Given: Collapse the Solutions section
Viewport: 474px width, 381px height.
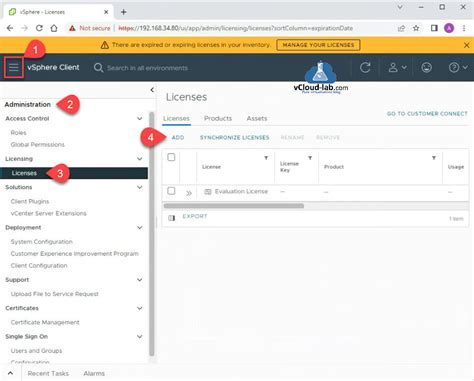Looking at the screenshot, I should tap(140, 187).
